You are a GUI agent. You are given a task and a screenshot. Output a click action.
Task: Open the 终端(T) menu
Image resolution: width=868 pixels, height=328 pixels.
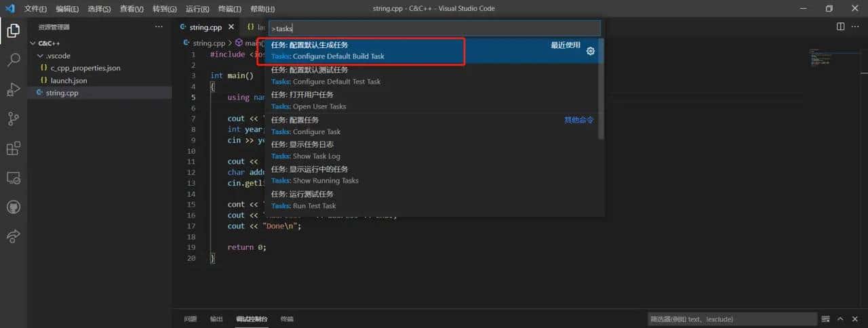click(230, 9)
